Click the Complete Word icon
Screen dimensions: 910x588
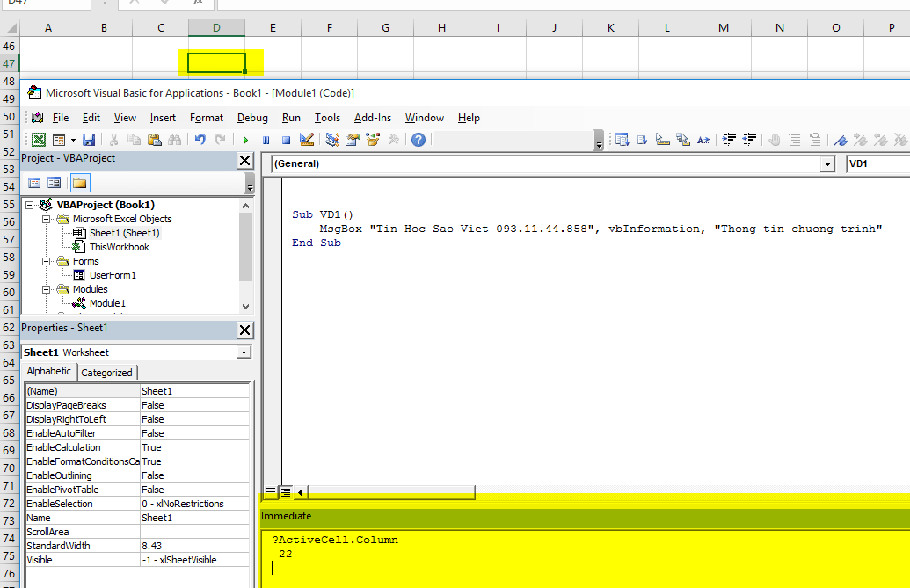point(703,140)
